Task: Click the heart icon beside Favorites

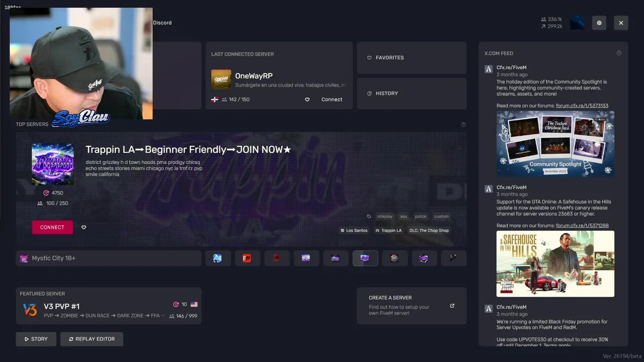Action: click(x=369, y=58)
